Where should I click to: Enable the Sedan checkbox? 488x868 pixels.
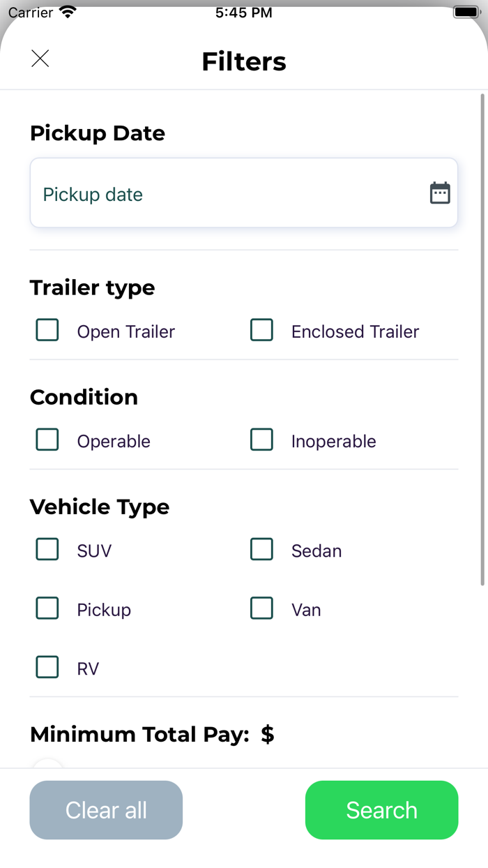click(x=261, y=548)
